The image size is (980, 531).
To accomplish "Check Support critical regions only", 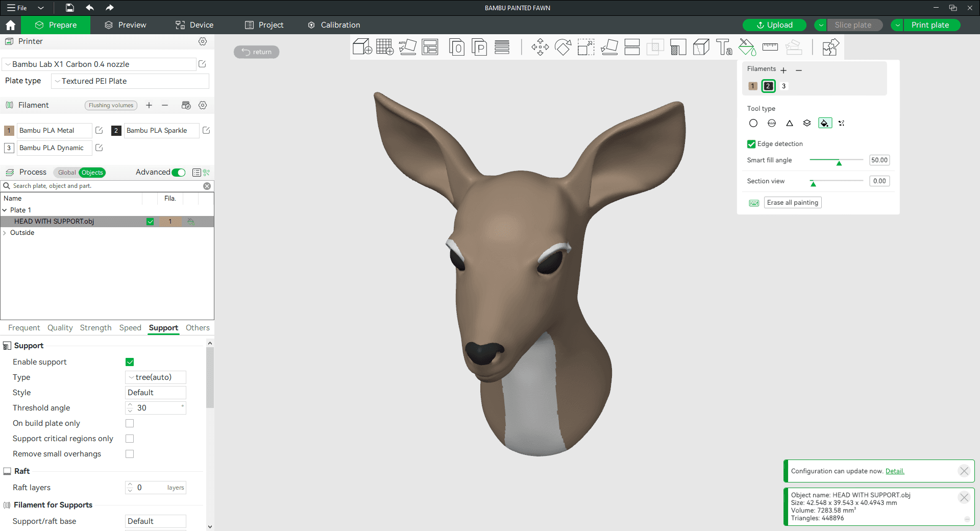I will (130, 439).
